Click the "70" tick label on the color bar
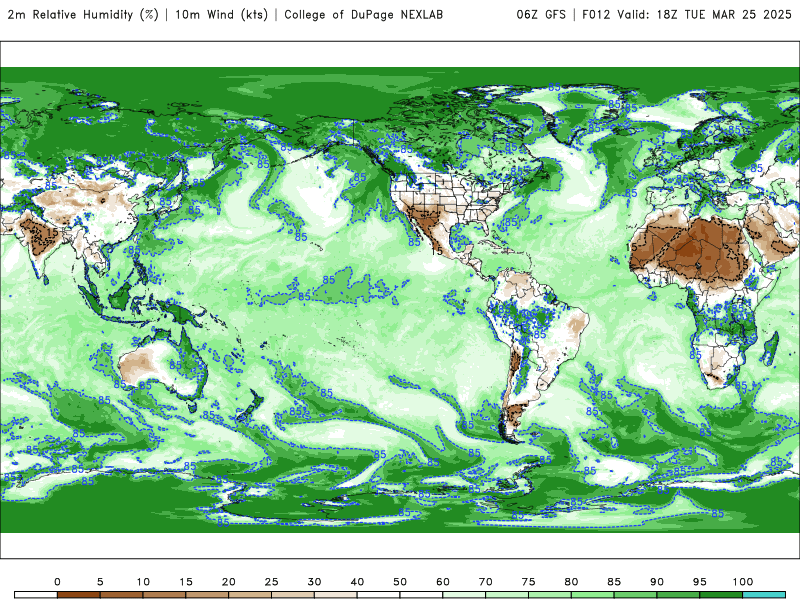 pyautogui.click(x=486, y=582)
